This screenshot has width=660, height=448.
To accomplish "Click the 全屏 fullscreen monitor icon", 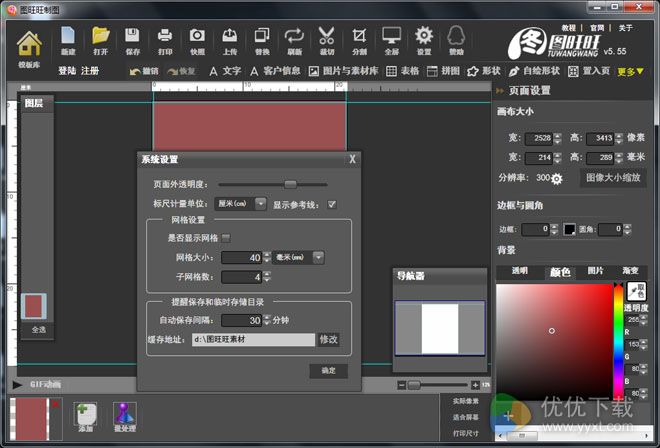I will point(391,35).
